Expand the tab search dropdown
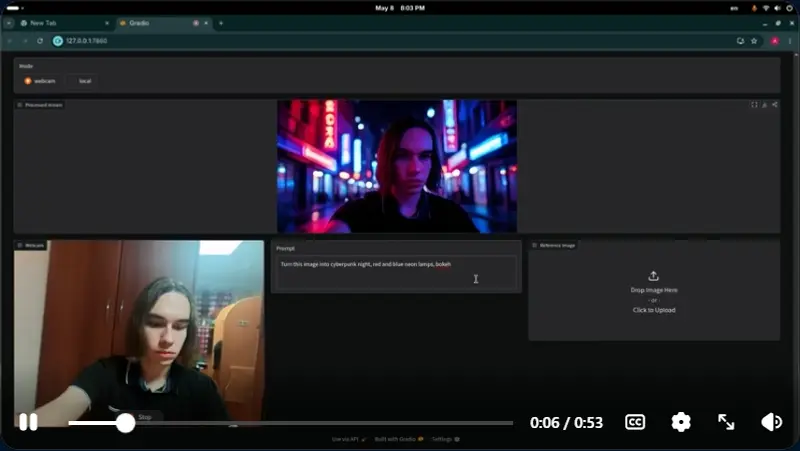The height and width of the screenshot is (451, 800). pyautogui.click(x=9, y=23)
